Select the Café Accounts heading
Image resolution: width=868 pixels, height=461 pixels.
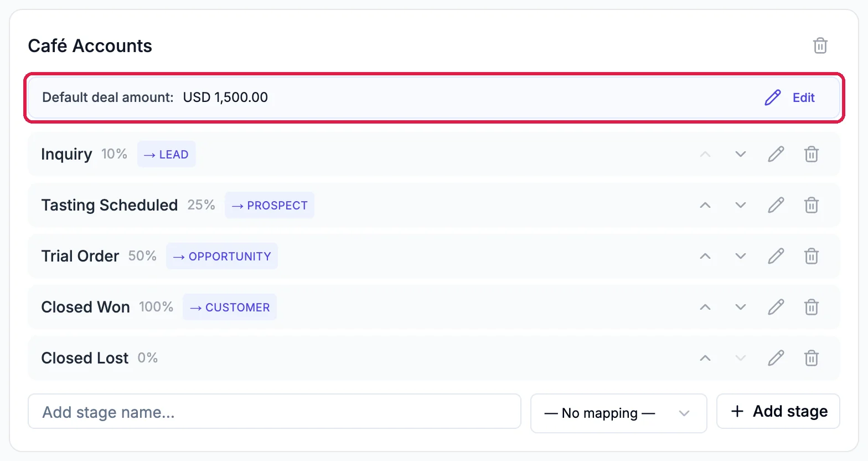[x=90, y=45]
